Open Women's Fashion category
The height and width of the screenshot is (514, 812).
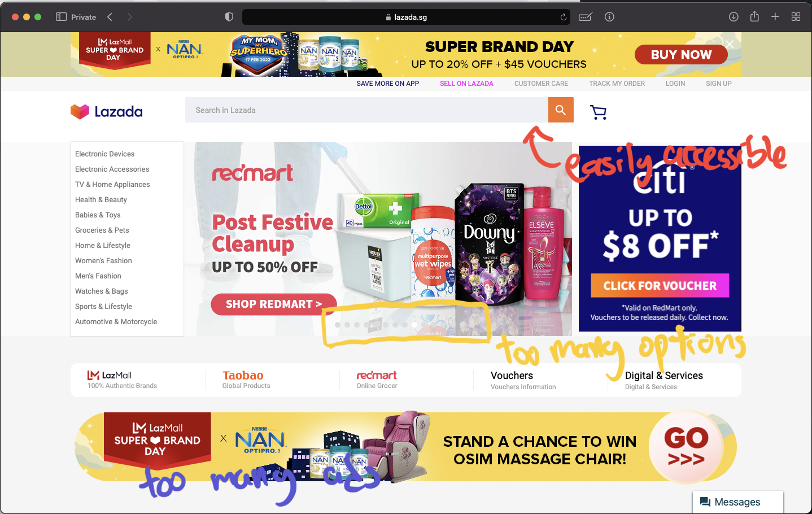[103, 260]
